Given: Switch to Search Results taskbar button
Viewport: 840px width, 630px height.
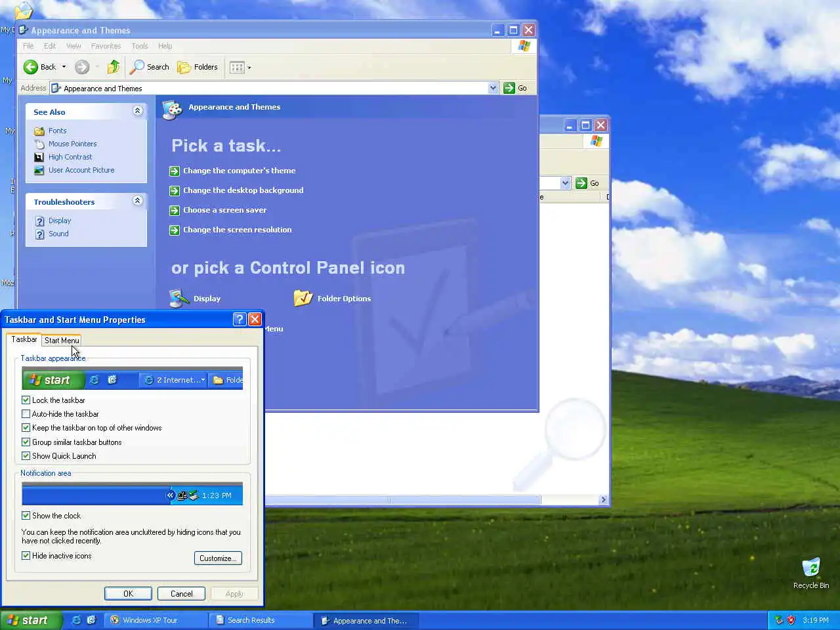Looking at the screenshot, I should 261,620.
